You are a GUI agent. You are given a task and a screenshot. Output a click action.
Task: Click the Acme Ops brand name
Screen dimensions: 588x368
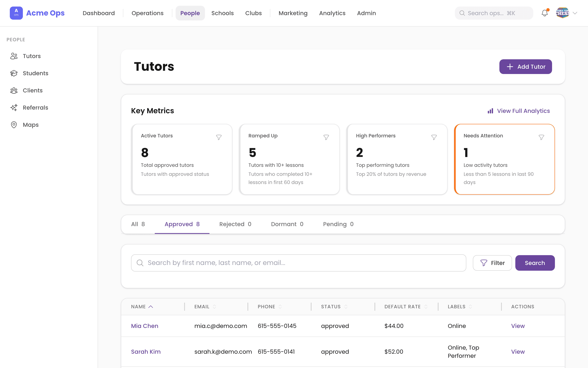(x=45, y=13)
